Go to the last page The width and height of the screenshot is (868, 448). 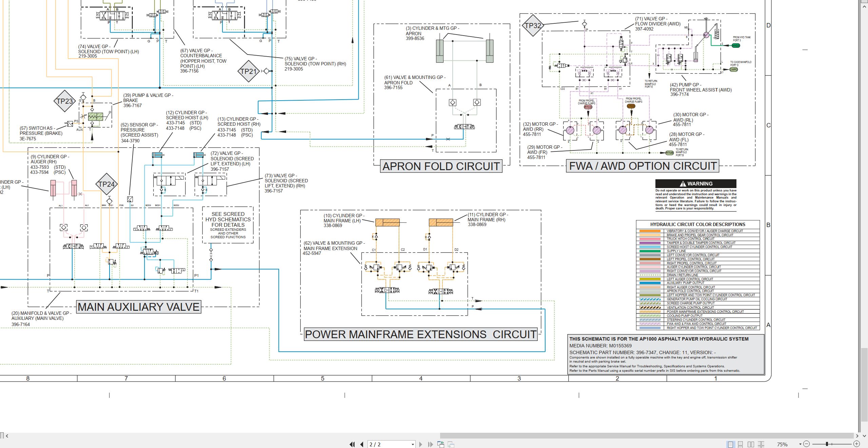(430, 444)
